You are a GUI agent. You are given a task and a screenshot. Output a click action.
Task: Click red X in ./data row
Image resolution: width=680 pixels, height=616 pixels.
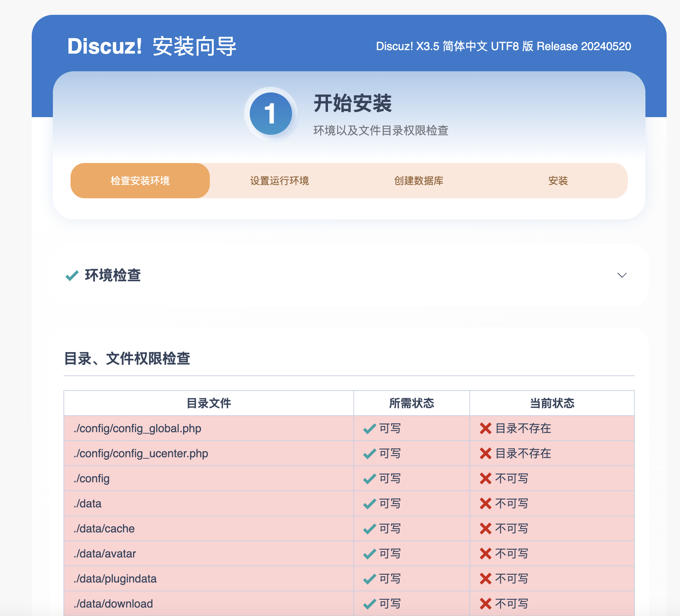click(x=485, y=503)
